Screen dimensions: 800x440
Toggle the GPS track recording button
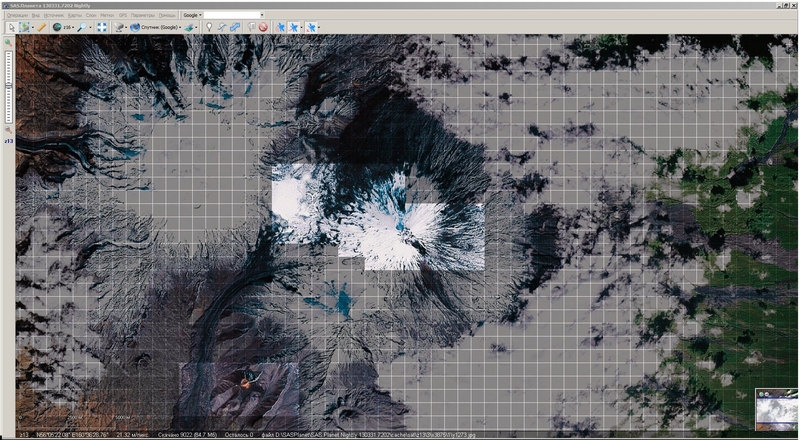point(312,27)
